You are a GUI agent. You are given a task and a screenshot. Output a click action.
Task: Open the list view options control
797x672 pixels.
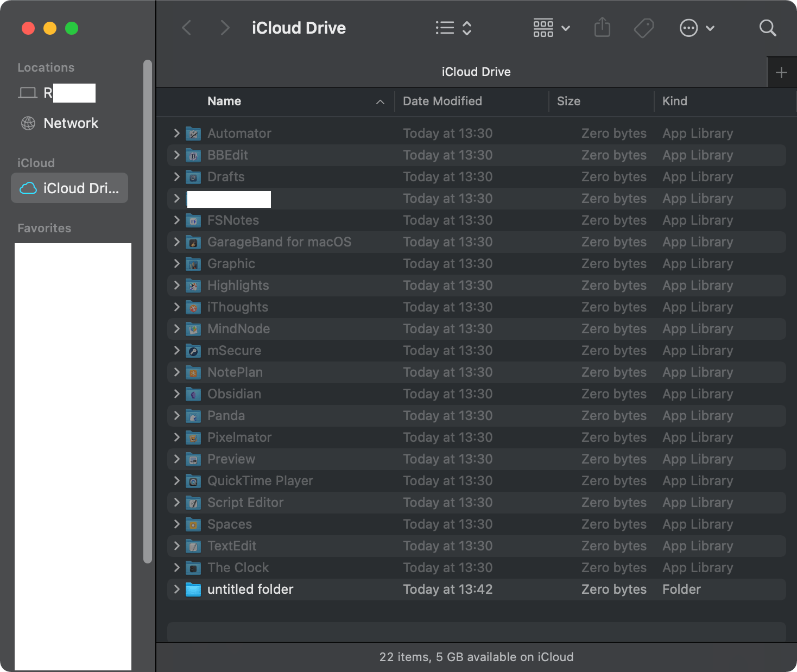click(453, 28)
